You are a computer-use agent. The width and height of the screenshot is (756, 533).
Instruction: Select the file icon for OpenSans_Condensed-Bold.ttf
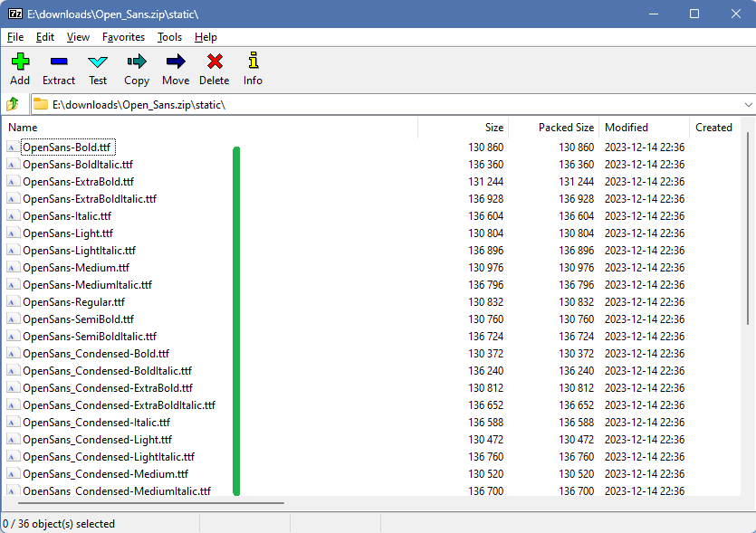(x=13, y=353)
